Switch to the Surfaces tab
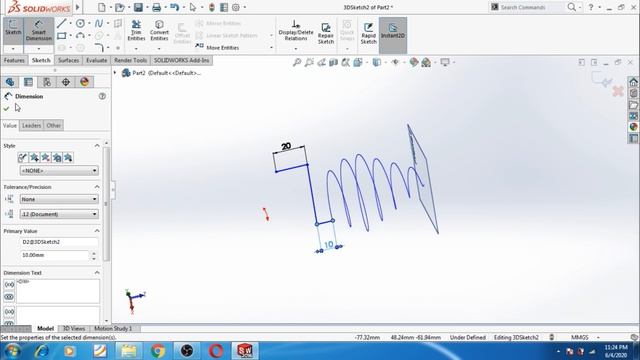Screen dimensions: 640x360 [68, 60]
